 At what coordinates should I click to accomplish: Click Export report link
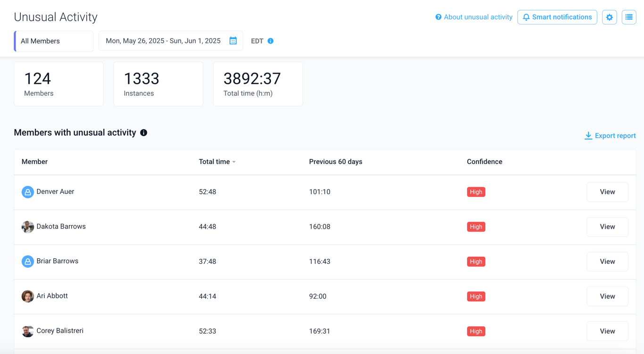[615, 136]
